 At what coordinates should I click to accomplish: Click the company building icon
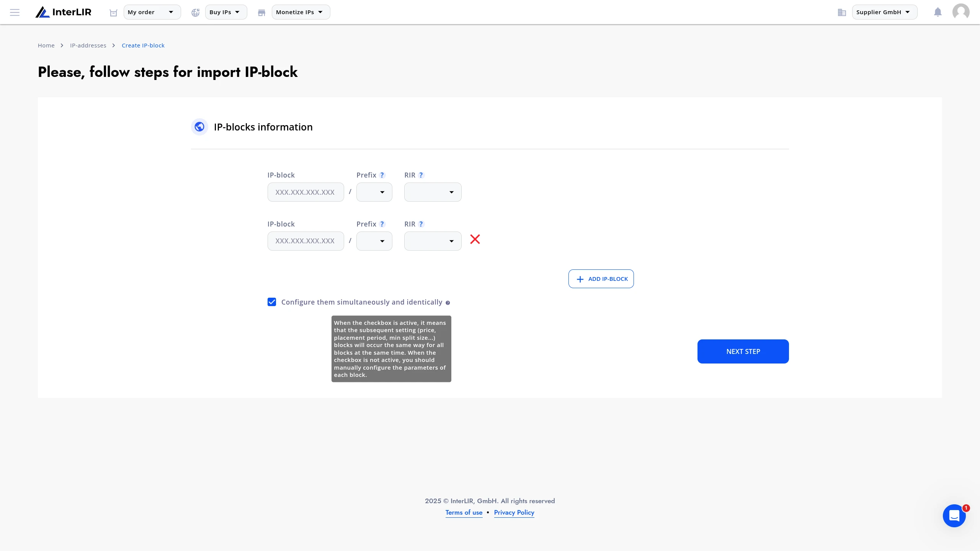pyautogui.click(x=842, y=13)
